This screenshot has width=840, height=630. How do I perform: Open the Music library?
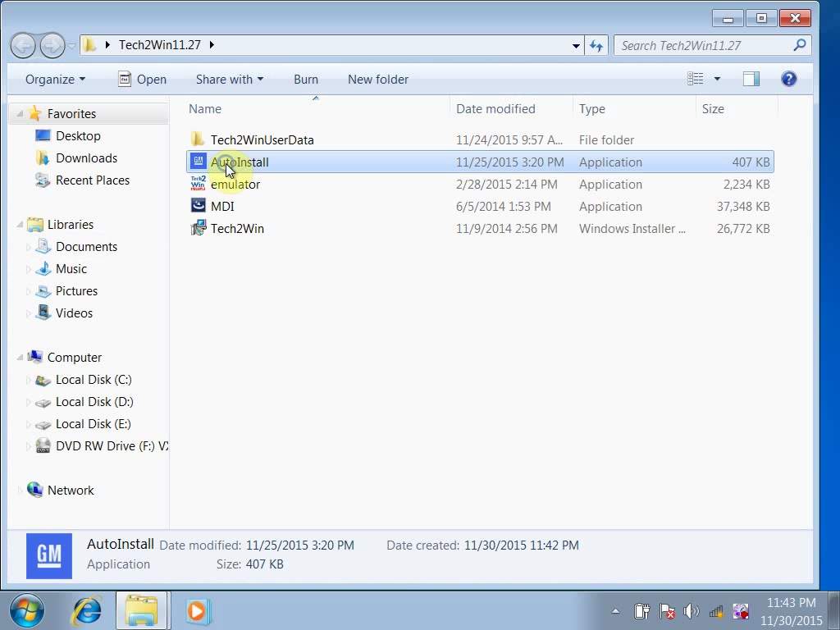[x=71, y=269]
